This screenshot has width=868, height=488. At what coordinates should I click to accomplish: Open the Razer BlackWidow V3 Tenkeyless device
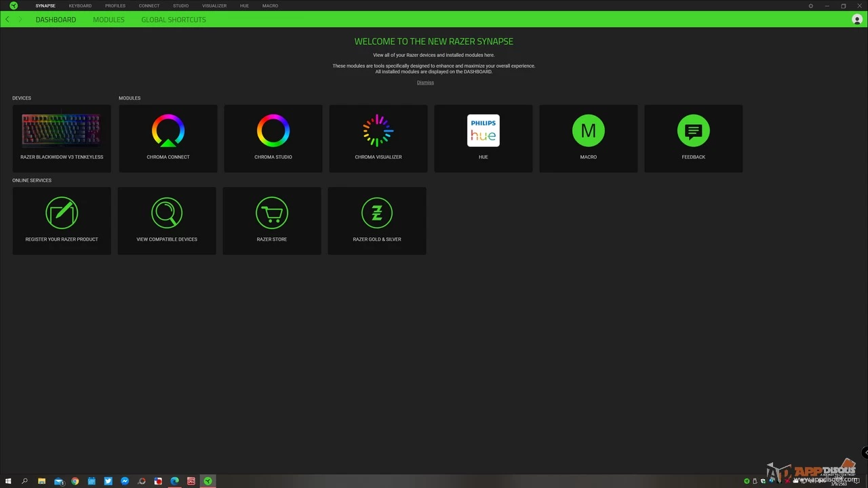[62, 138]
